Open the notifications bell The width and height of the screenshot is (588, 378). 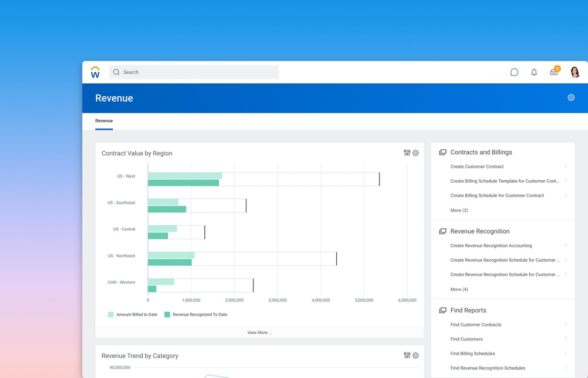[x=534, y=72]
